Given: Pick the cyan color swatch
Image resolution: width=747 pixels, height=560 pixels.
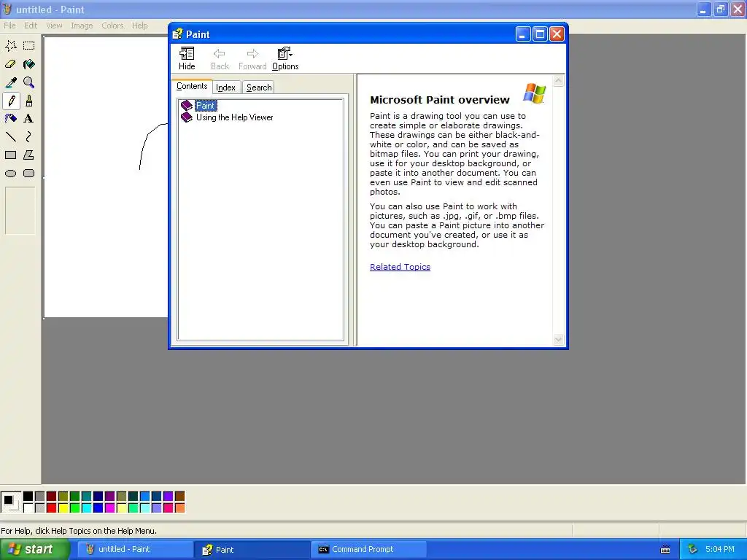Looking at the screenshot, I should [86, 508].
